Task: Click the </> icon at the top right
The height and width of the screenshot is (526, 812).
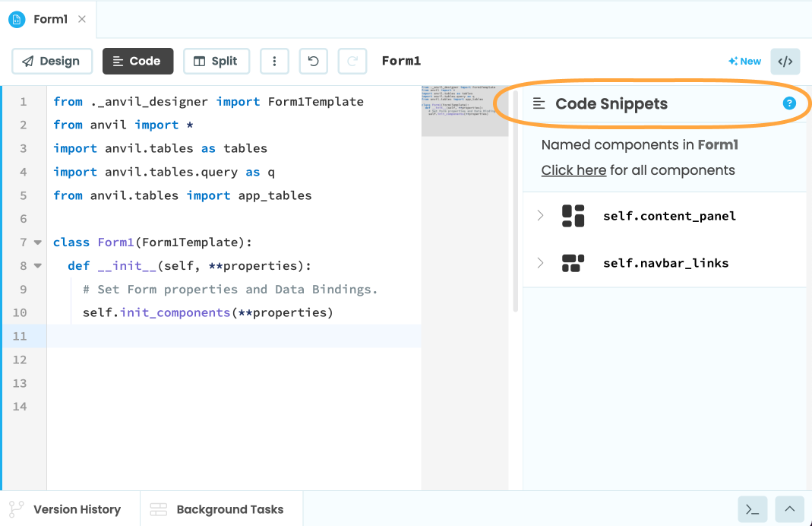Action: pos(785,61)
